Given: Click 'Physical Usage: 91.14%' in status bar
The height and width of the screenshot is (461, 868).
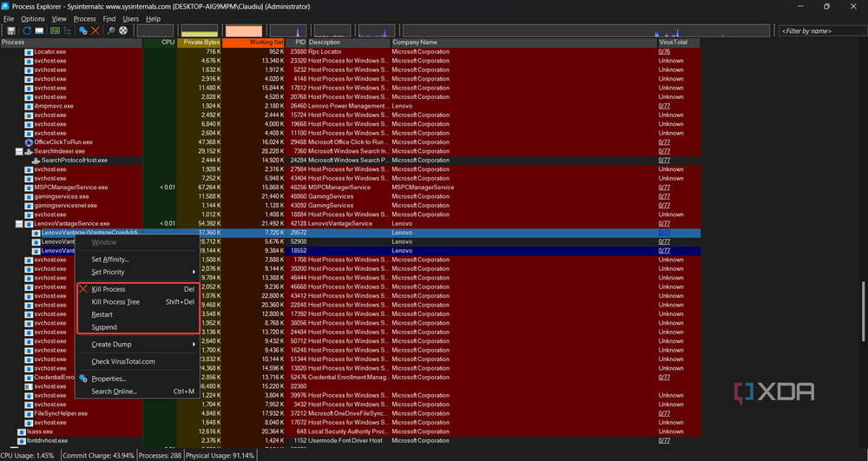Looking at the screenshot, I should [x=220, y=456].
